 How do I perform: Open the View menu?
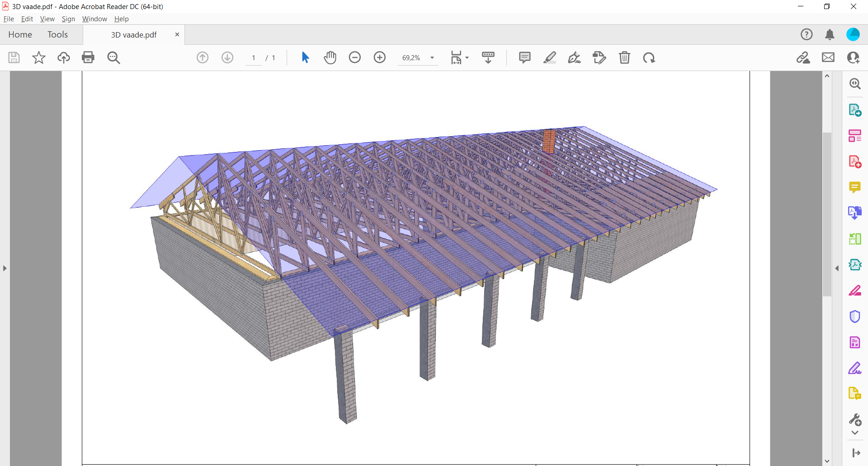(47, 19)
